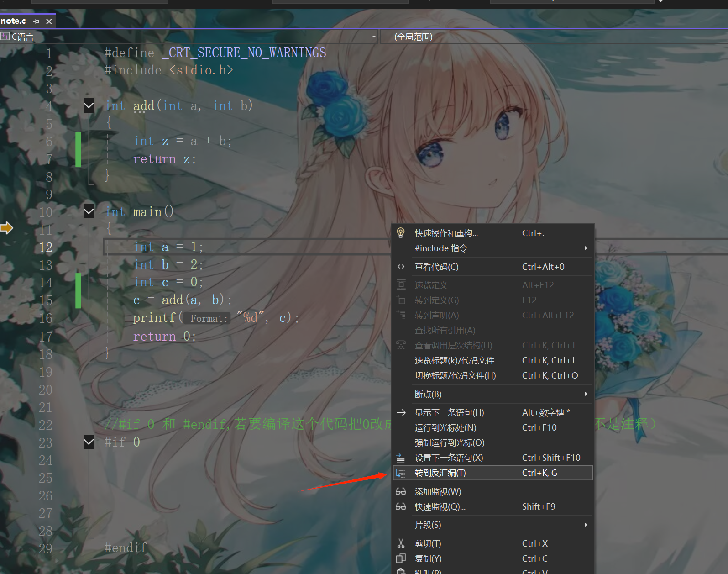Screen dimensions: 728x574
Task: Click the Go To Disassembly icon
Action: [x=401, y=473]
